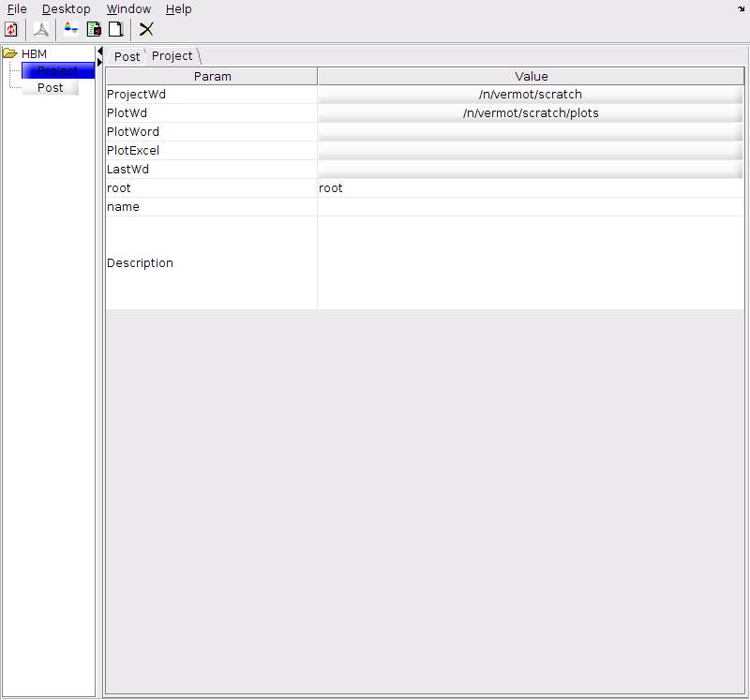
Task: Click the green document toolbar icon
Action: click(x=94, y=29)
